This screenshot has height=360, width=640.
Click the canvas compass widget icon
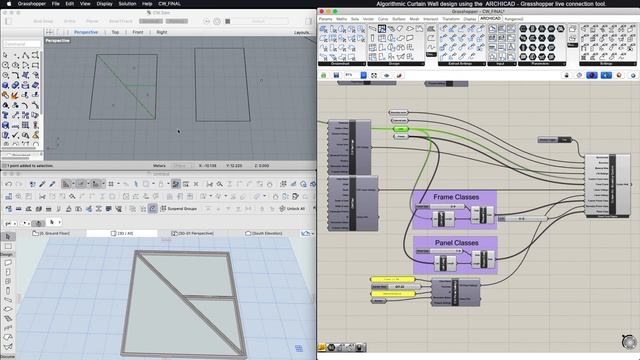(x=629, y=341)
